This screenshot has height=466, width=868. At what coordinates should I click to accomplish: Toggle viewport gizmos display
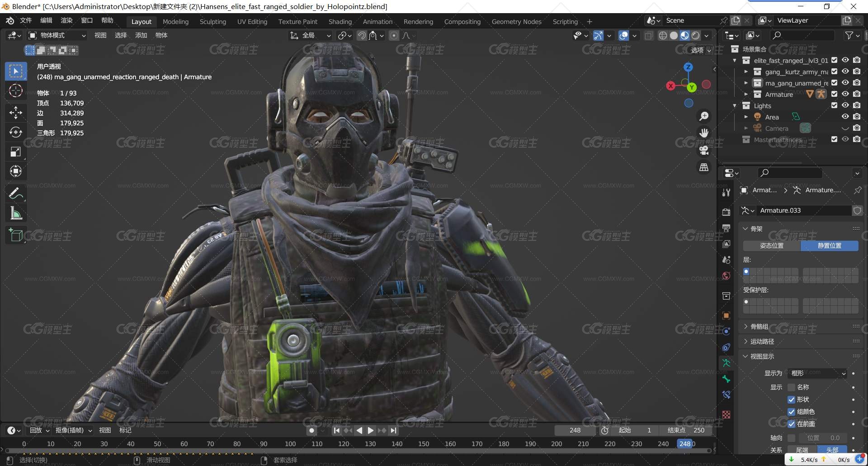598,35
